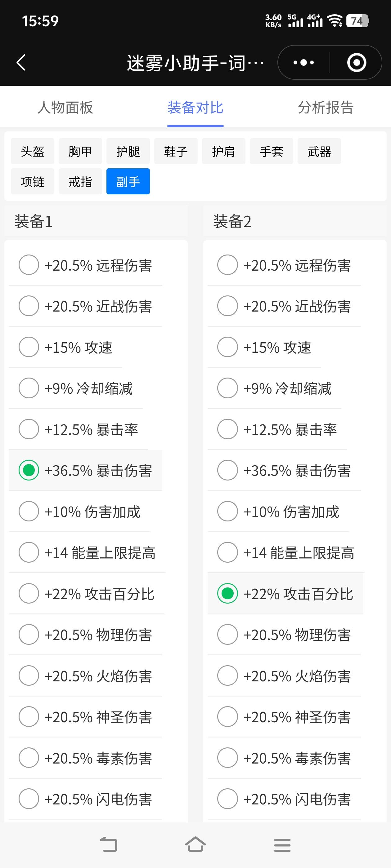The height and width of the screenshot is (868, 391).
Task: Tap the highlighted 副手 slot button
Action: click(x=128, y=181)
